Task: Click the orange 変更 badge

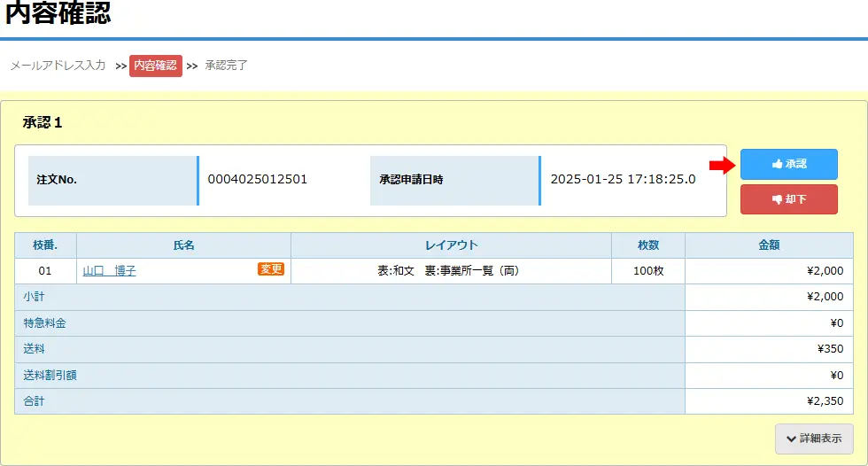Action: pos(271,269)
